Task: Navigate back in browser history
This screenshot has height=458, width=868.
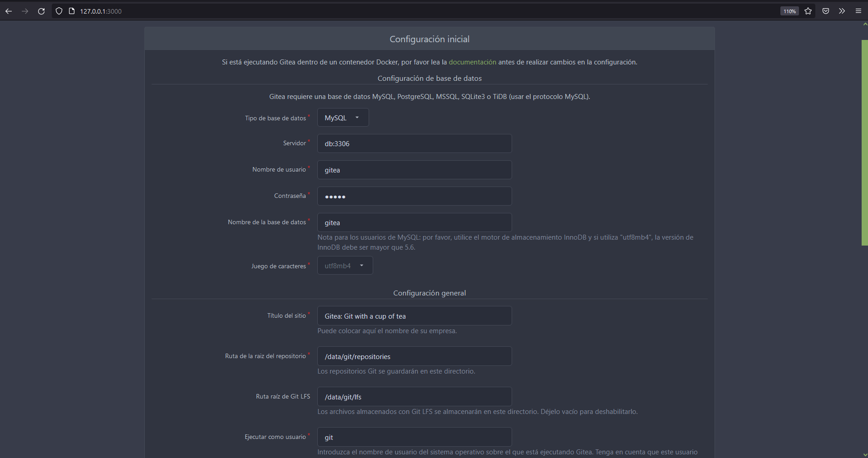Action: point(9,11)
